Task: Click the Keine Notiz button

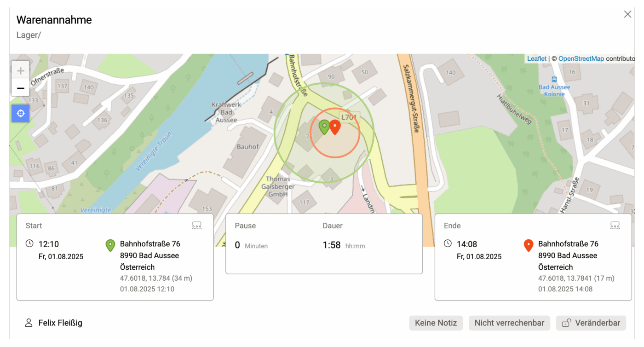Action: [x=436, y=323]
